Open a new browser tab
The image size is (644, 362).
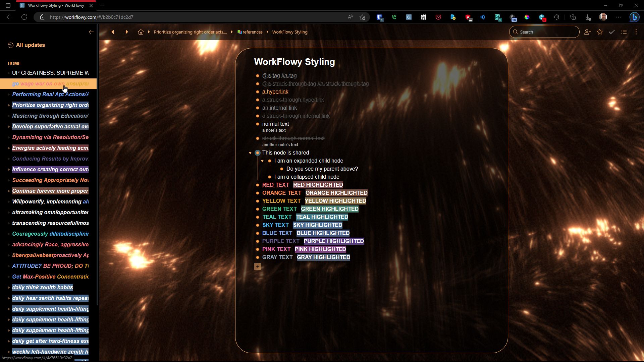click(x=102, y=5)
